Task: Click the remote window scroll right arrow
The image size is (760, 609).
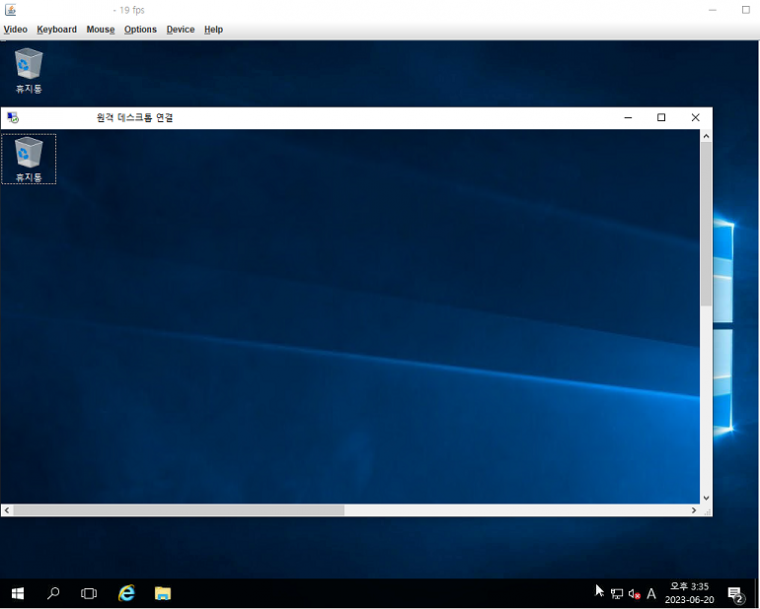Action: 694,510
